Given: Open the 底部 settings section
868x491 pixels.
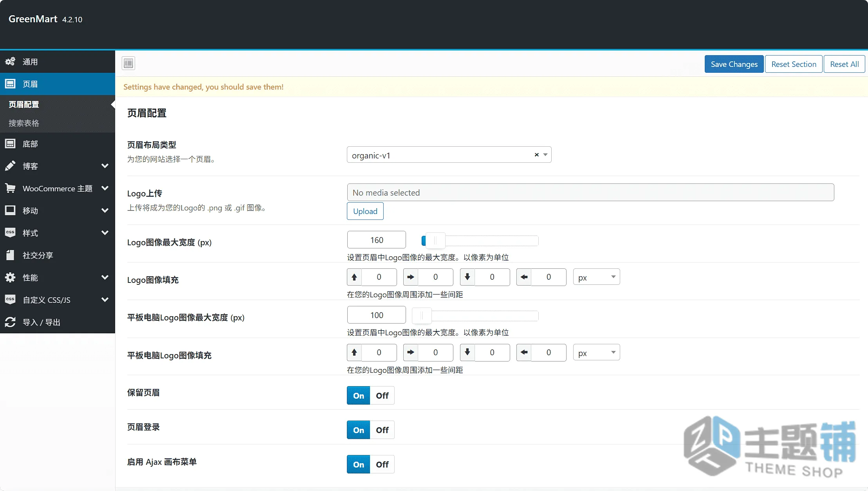Looking at the screenshot, I should click(58, 144).
